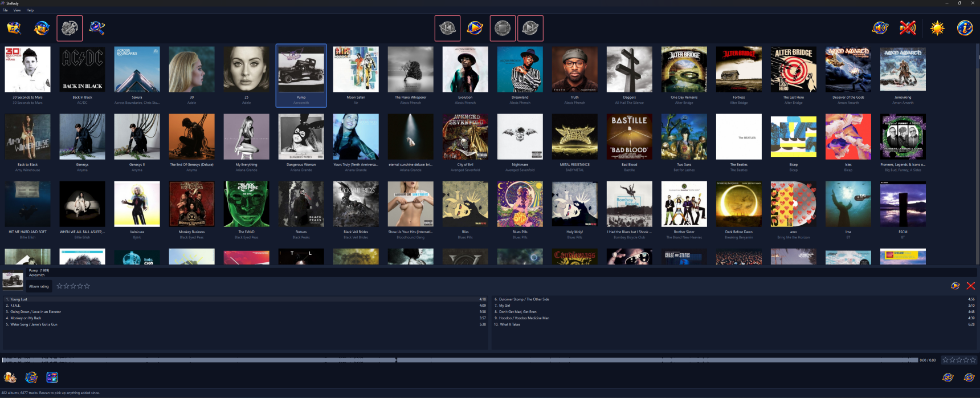Skip to previous track button
980x398 pixels.
pyautogui.click(x=447, y=28)
